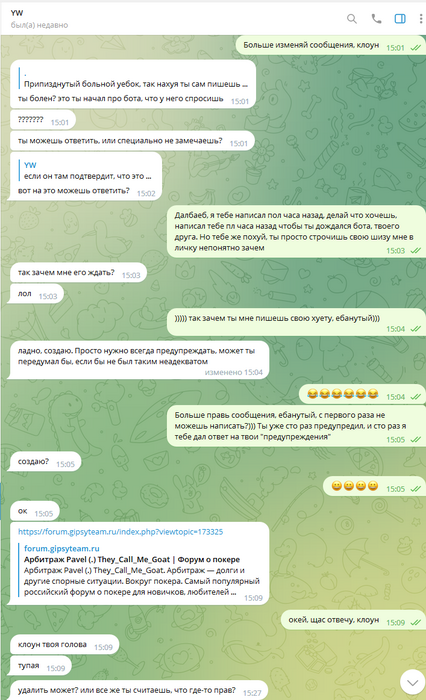This screenshot has width=426, height=700.
Task: Toggle the right sidebar panel
Action: coord(400,19)
